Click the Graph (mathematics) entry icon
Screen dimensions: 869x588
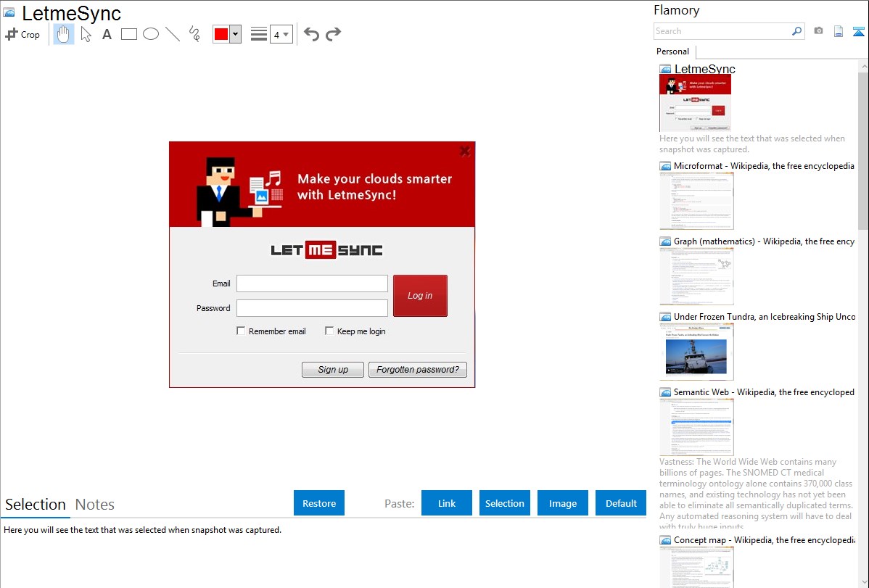pos(665,241)
